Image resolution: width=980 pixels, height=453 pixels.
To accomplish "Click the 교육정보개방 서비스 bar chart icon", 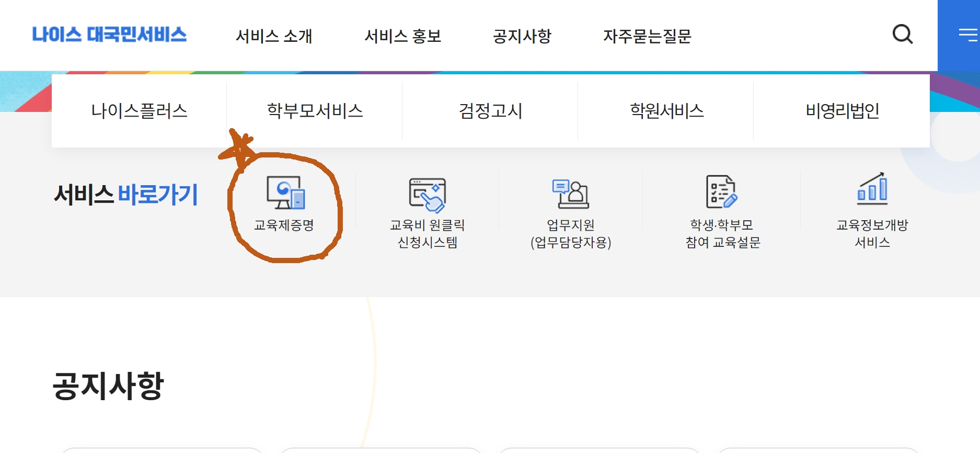I will (872, 188).
